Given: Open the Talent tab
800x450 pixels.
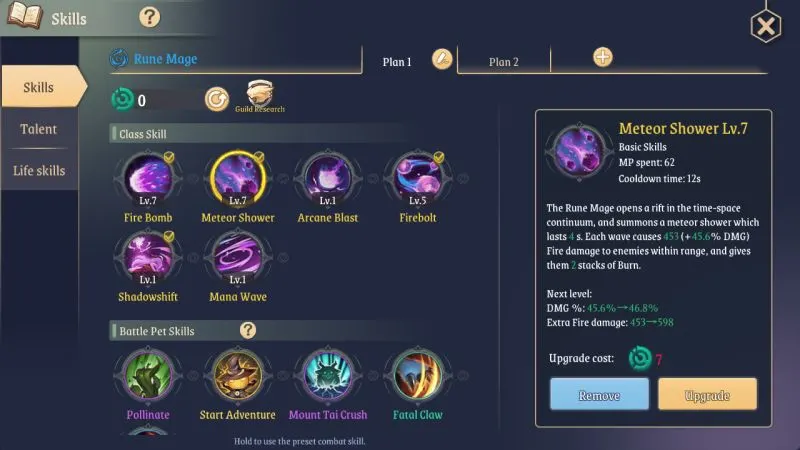Looking at the screenshot, I should tap(39, 129).
